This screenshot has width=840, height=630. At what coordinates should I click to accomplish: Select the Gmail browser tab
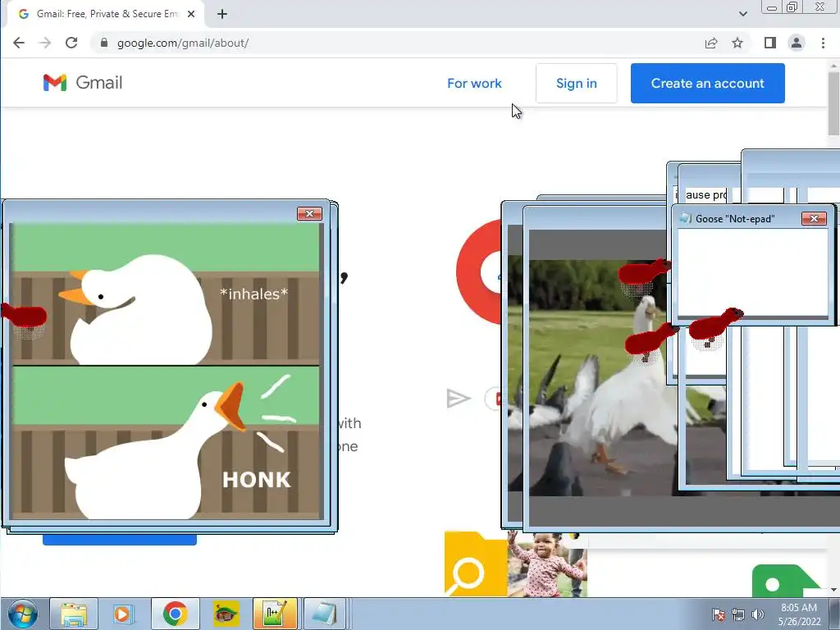(106, 14)
